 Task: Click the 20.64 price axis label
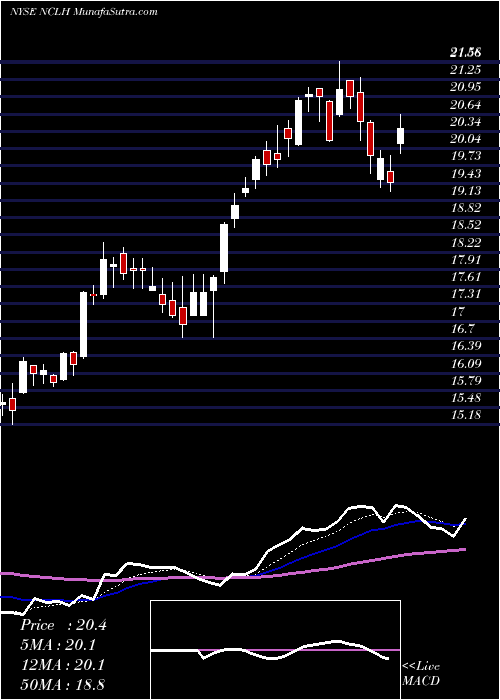(466, 105)
